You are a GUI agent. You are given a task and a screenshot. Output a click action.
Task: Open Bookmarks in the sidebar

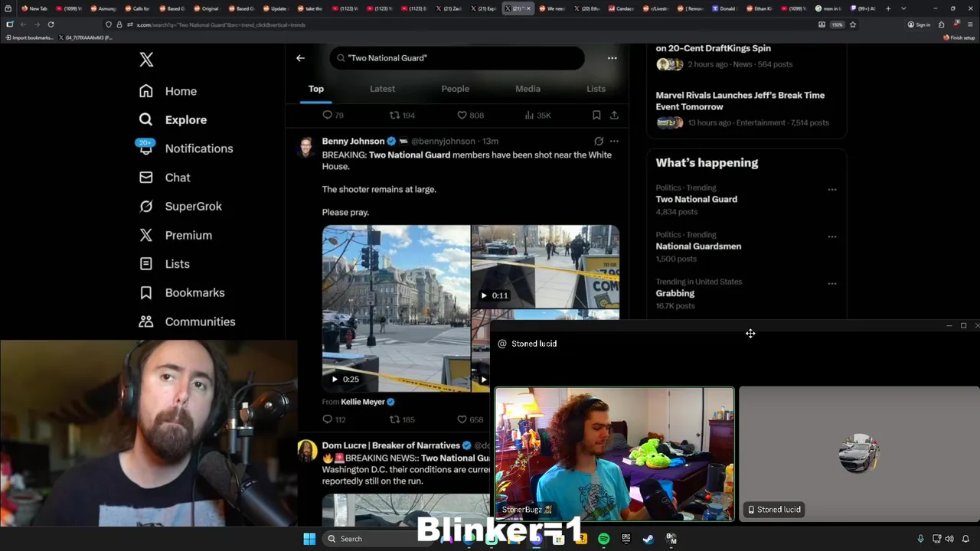click(182, 293)
